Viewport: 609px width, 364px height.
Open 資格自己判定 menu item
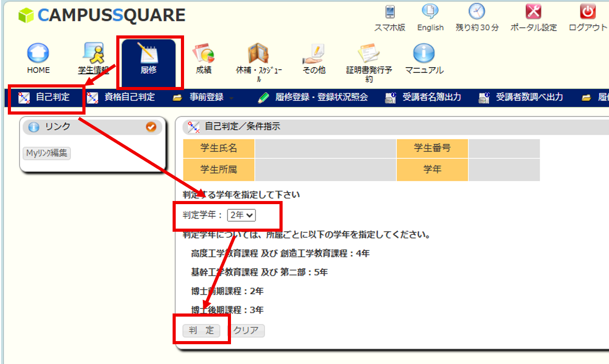(x=120, y=97)
